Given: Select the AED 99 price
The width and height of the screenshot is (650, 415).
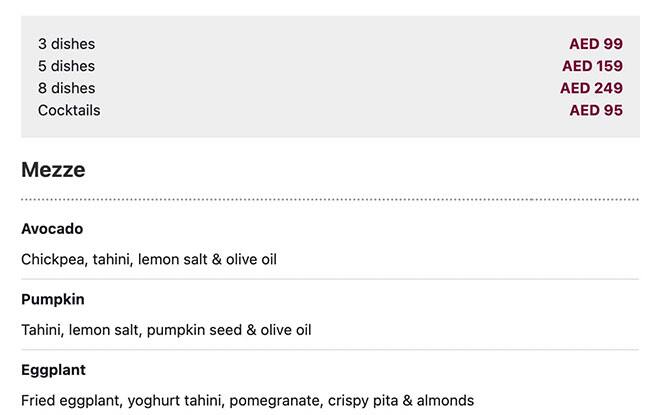Looking at the screenshot, I should 596,44.
